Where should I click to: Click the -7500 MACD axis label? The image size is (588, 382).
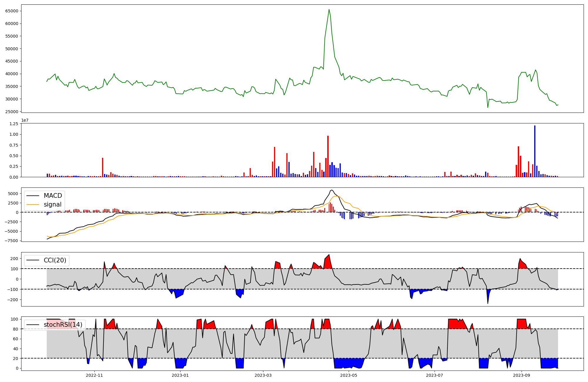click(x=11, y=241)
